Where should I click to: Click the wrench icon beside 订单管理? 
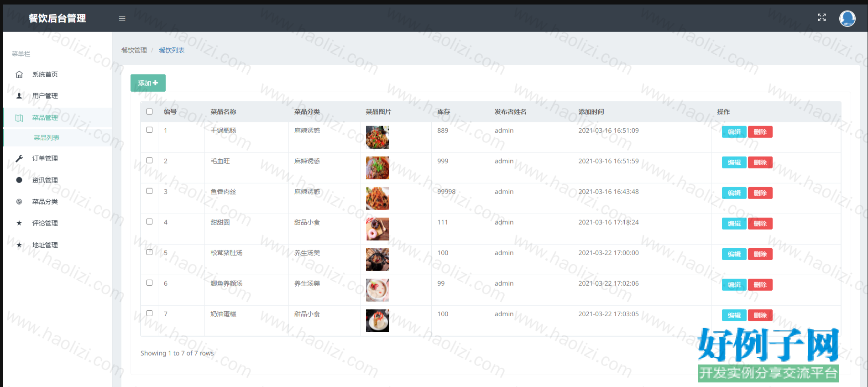click(x=19, y=158)
